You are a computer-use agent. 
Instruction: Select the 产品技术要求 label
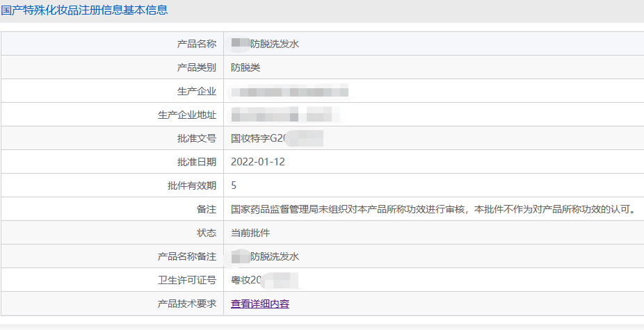pos(187,304)
